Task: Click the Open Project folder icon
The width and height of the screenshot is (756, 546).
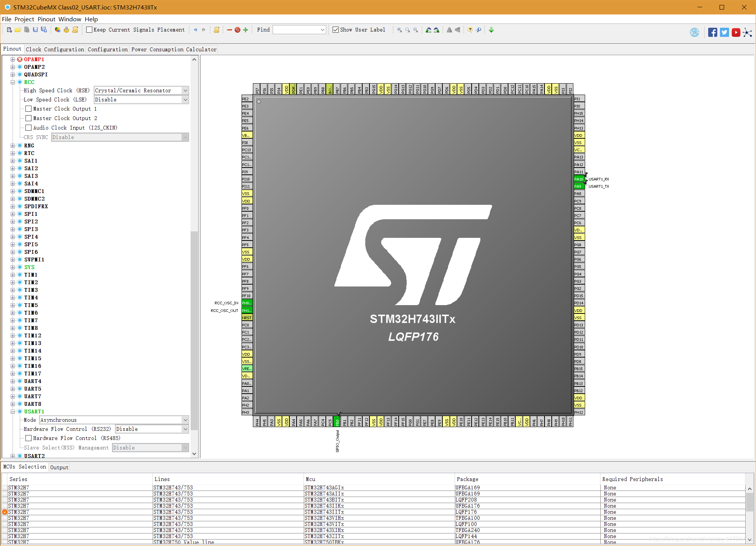Action: click(18, 30)
